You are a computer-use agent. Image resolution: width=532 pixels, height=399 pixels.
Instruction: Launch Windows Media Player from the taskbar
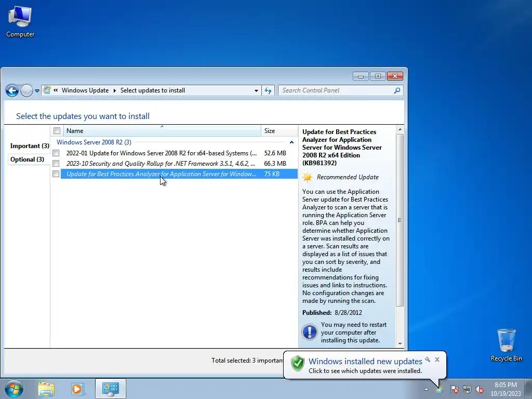pyautogui.click(x=77, y=389)
